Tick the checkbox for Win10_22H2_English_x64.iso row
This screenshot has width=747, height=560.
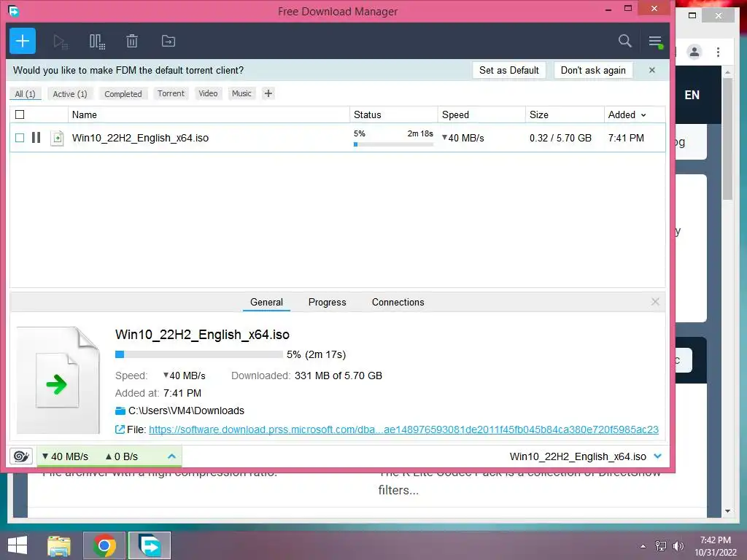[20, 138]
